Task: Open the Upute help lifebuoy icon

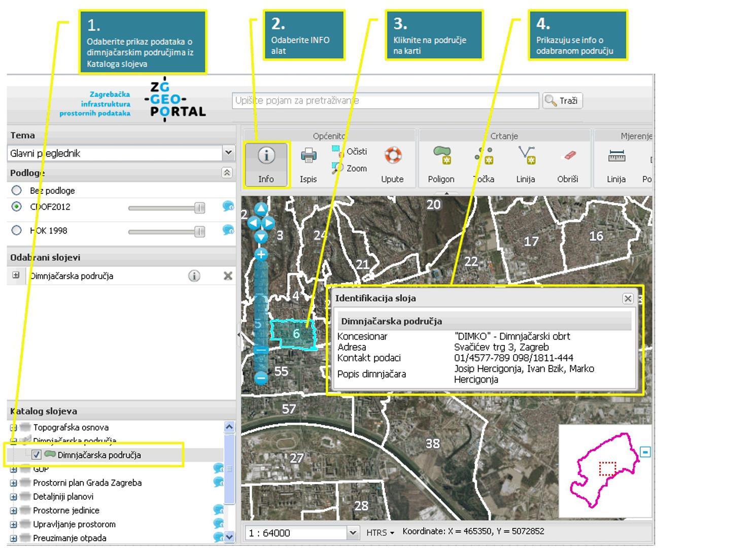Action: click(x=392, y=155)
